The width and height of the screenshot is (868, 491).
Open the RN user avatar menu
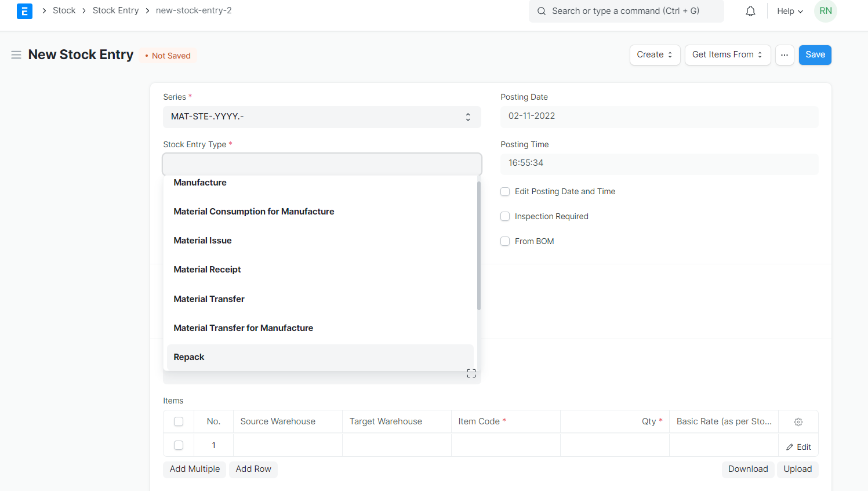click(x=825, y=11)
